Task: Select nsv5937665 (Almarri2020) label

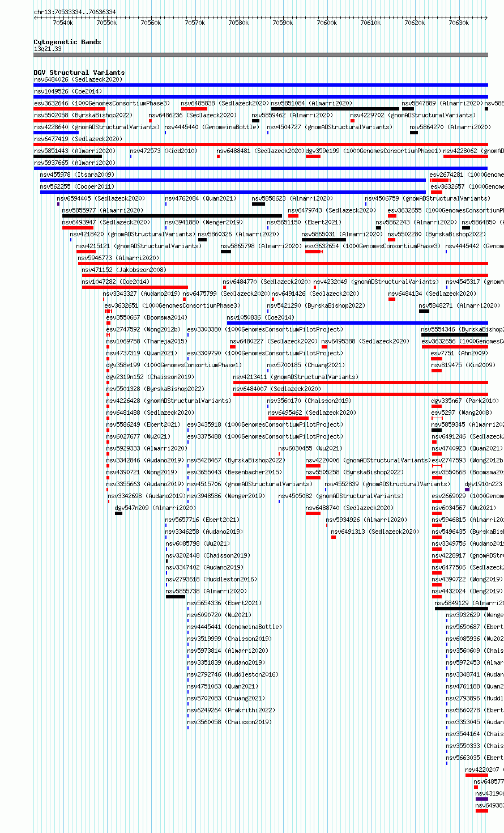Action: [x=74, y=163]
